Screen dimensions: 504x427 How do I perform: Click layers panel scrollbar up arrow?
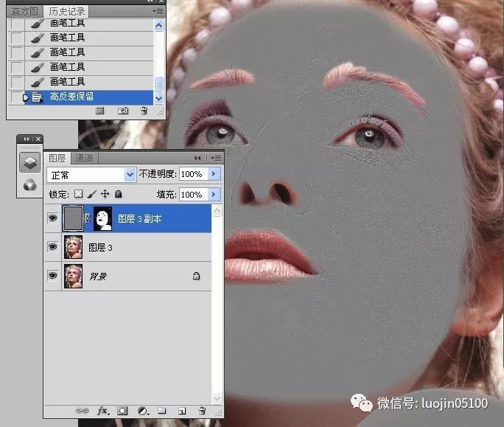click(217, 211)
